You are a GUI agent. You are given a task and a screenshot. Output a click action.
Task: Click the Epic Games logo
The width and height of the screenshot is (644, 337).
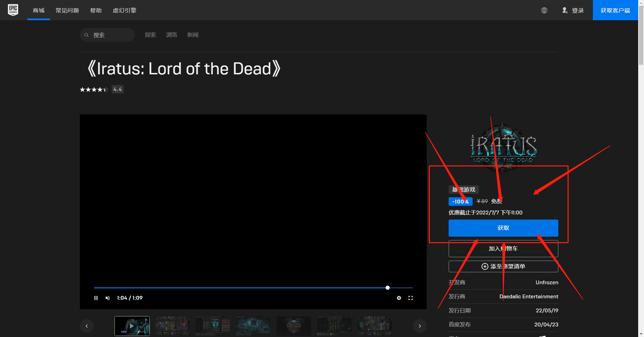(13, 10)
